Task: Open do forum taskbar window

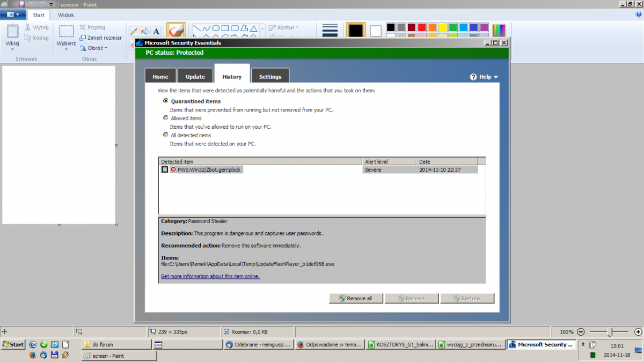Action: (x=116, y=344)
